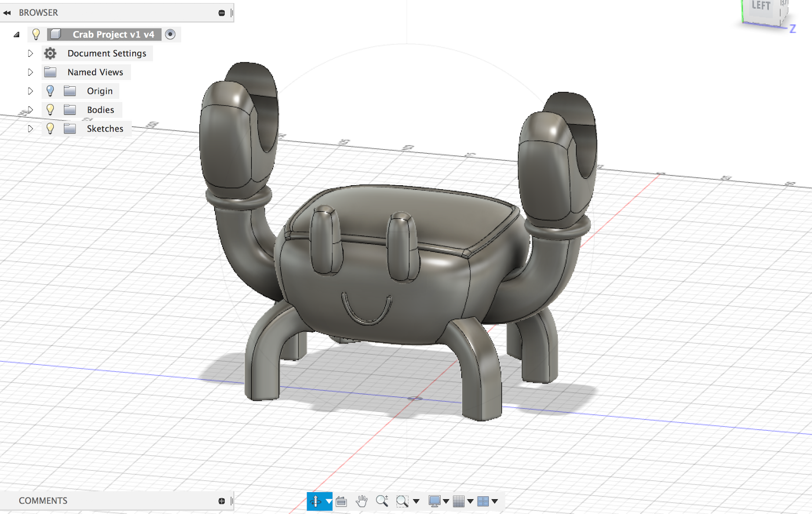Viewport: 812px width, 514px height.
Task: Toggle visibility bulb for Bodies folder
Action: [x=50, y=110]
